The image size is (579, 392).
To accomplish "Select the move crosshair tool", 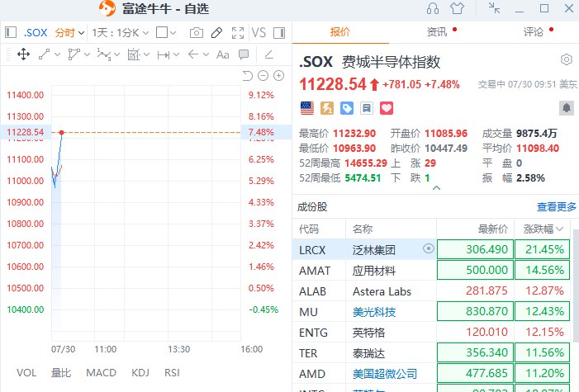I will click(24, 54).
